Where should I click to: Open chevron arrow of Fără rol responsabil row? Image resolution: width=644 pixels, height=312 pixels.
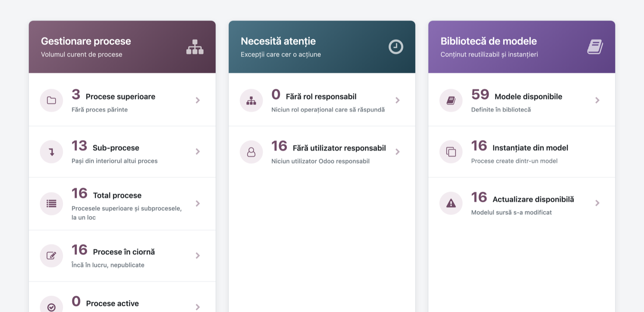pyautogui.click(x=398, y=100)
